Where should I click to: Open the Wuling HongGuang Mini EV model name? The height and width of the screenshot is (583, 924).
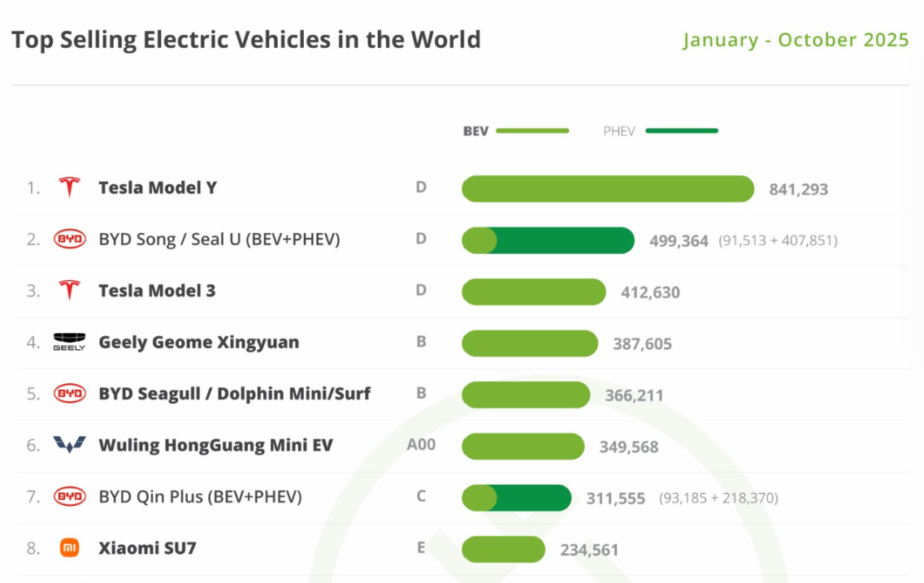pyautogui.click(x=215, y=445)
